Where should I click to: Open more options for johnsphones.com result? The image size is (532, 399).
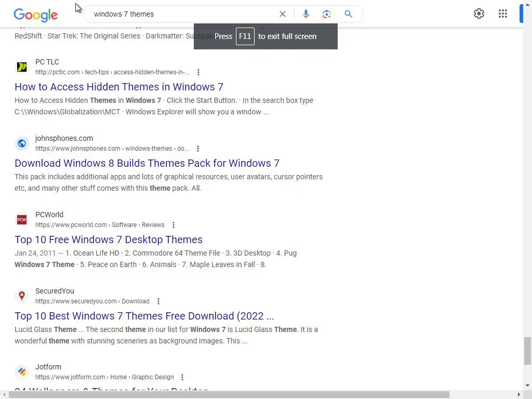pos(198,149)
